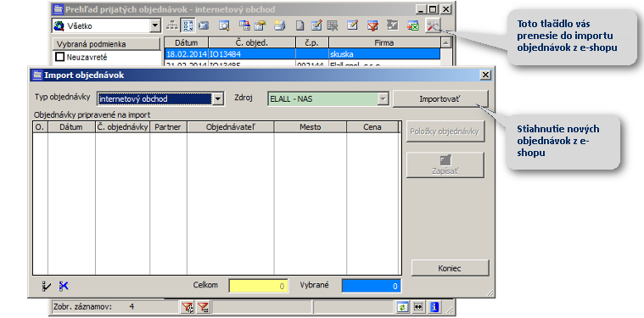Click the tree structure toolbar icon
This screenshot has width=644, height=318.
tap(172, 25)
